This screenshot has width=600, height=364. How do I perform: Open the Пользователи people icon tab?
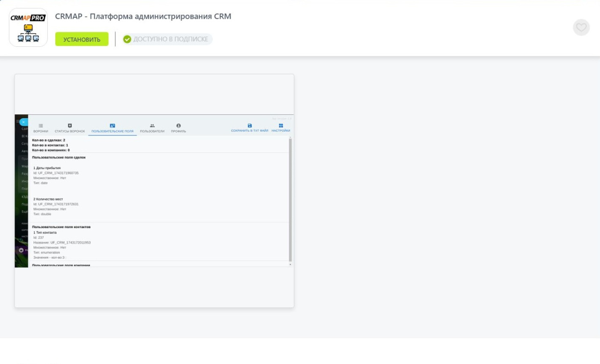(152, 126)
